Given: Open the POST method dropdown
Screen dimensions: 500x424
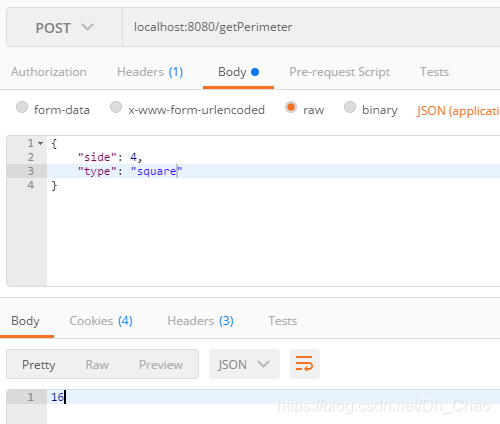Looking at the screenshot, I should (x=64, y=27).
